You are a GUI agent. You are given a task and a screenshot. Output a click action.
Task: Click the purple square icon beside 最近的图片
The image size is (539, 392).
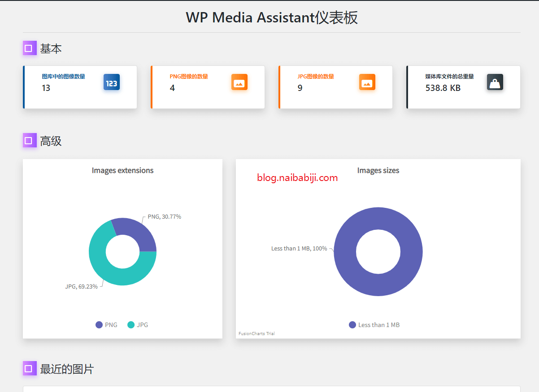click(29, 369)
